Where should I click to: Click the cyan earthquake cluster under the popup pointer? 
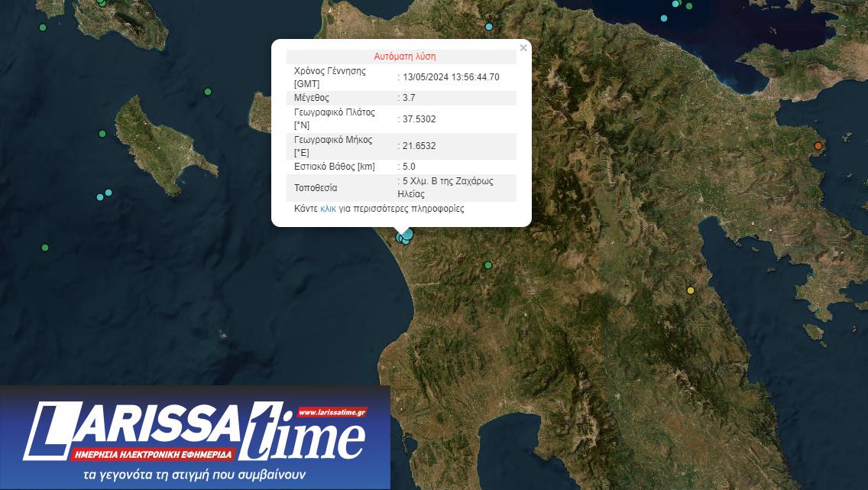tap(405, 237)
